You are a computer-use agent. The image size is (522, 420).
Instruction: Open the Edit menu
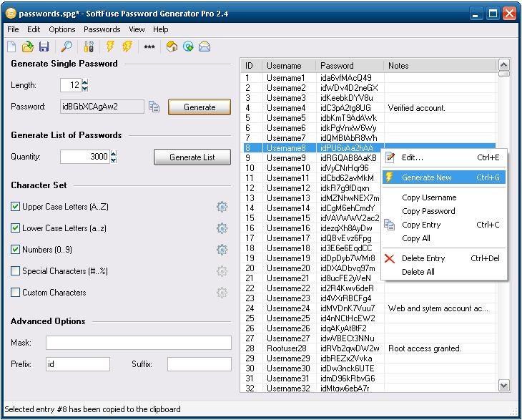34,29
